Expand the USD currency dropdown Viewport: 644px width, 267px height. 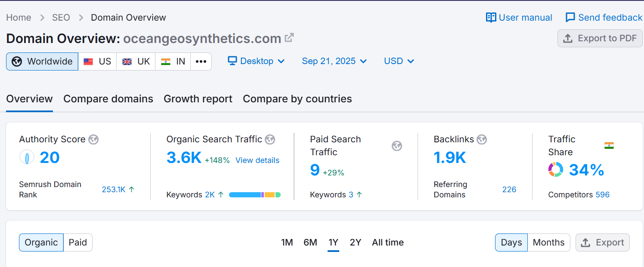coord(399,61)
